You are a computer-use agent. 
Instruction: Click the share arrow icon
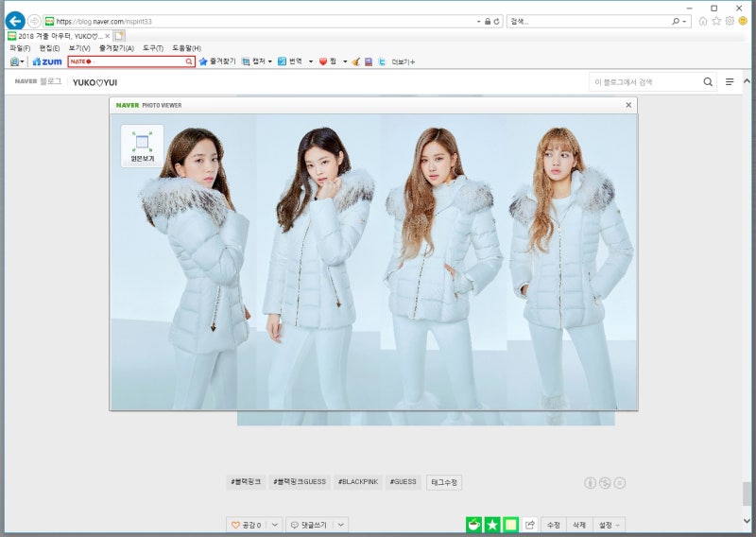(530, 525)
